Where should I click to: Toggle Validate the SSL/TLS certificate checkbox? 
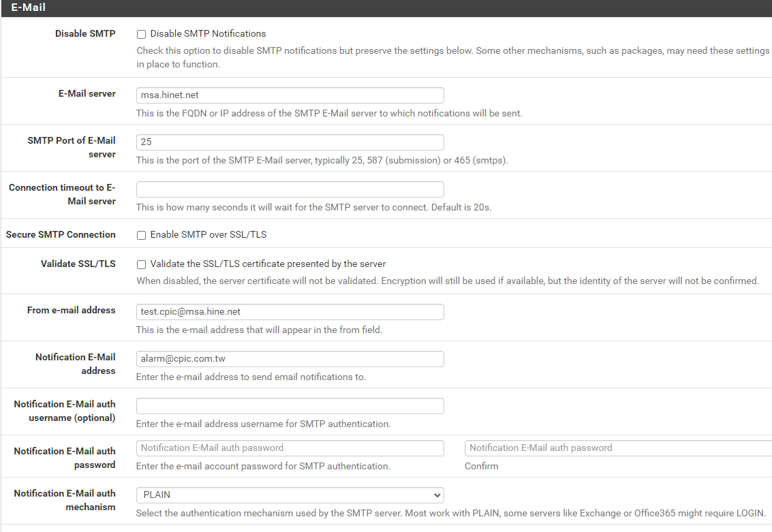pos(141,264)
